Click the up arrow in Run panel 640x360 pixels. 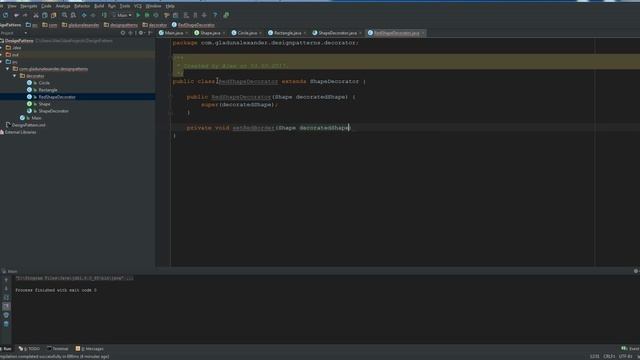(6, 280)
